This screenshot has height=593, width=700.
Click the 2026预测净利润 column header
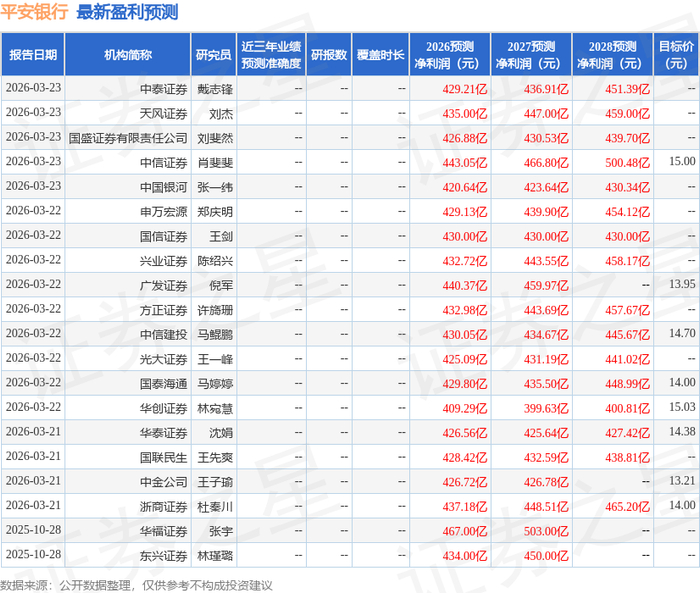pos(450,54)
